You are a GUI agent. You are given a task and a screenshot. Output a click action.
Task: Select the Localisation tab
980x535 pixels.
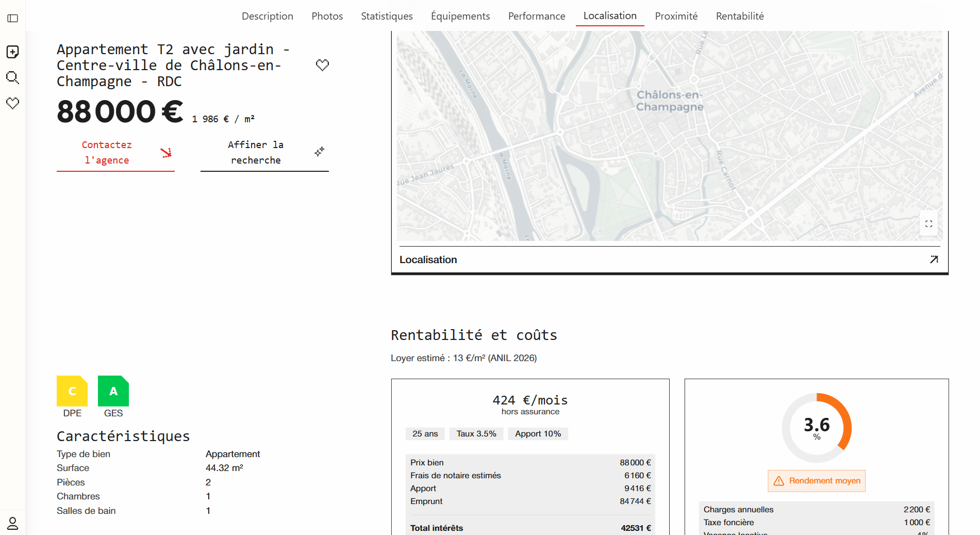pyautogui.click(x=610, y=16)
